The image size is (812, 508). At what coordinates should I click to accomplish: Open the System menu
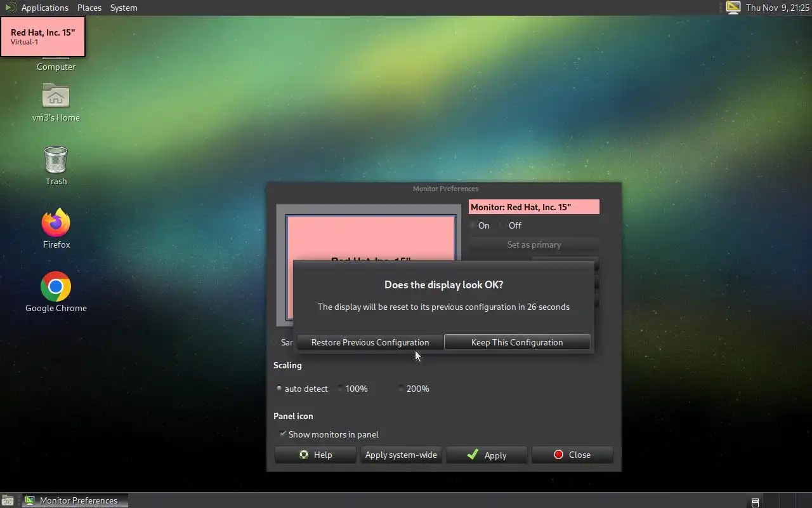point(124,8)
